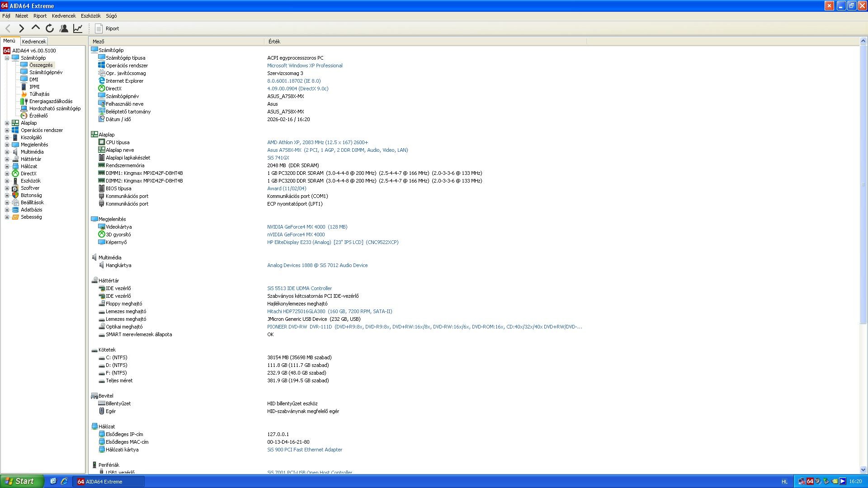Open Energiagazdálkodás in sidebar tree
This screenshot has height=488, width=868.
coord(51,101)
